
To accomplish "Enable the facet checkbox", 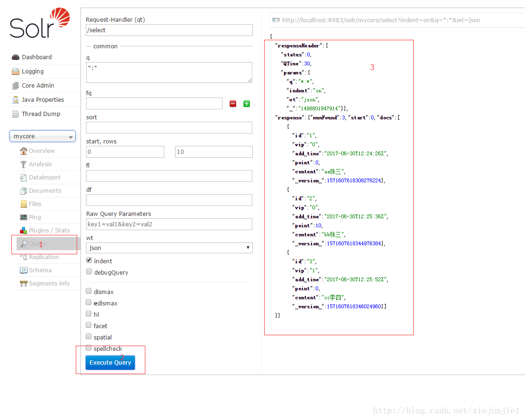I will click(89, 325).
